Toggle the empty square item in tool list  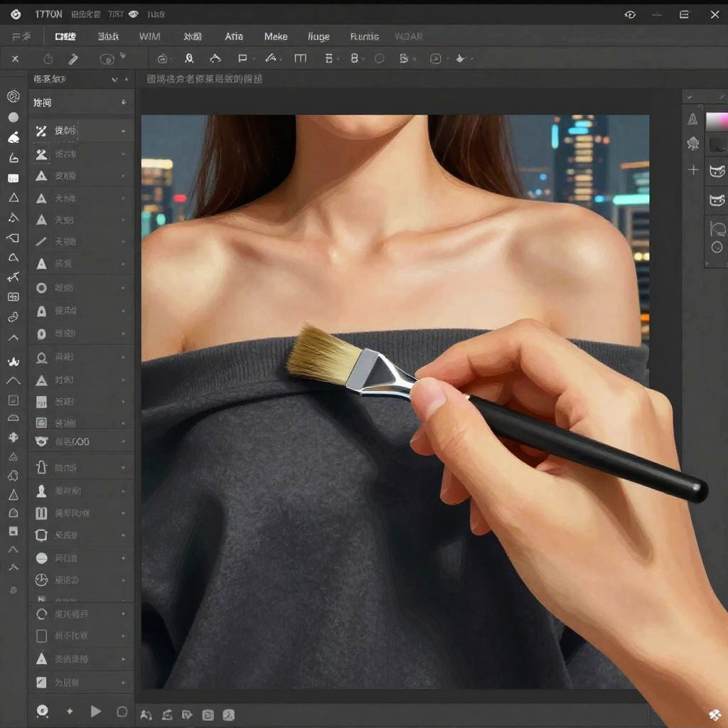tap(41, 636)
